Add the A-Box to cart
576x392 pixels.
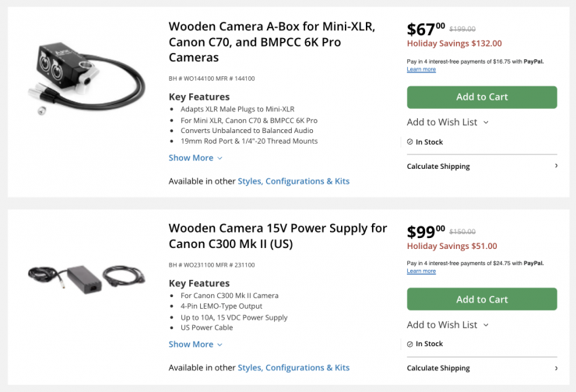[482, 97]
